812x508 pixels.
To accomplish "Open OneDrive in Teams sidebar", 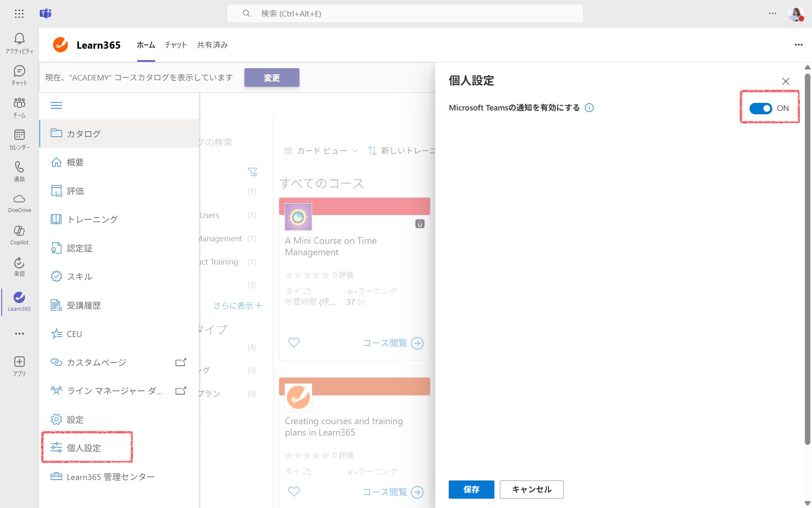I will pyautogui.click(x=19, y=204).
